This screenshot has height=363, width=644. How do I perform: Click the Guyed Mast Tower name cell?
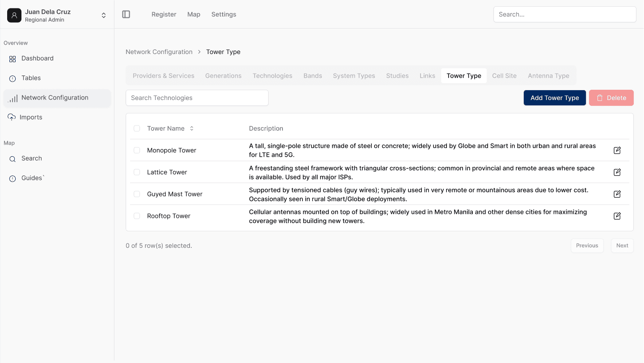[175, 194]
